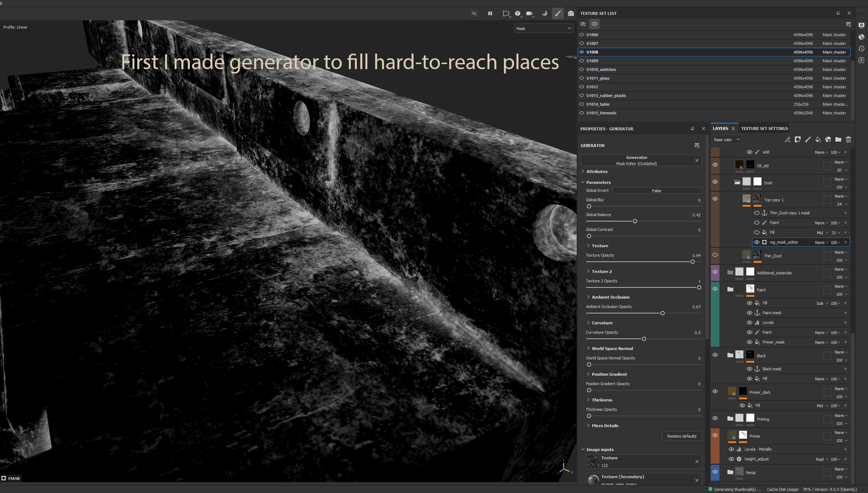This screenshot has width=868, height=493.
Task: Add paint layer with brush icon
Action: pos(808,140)
